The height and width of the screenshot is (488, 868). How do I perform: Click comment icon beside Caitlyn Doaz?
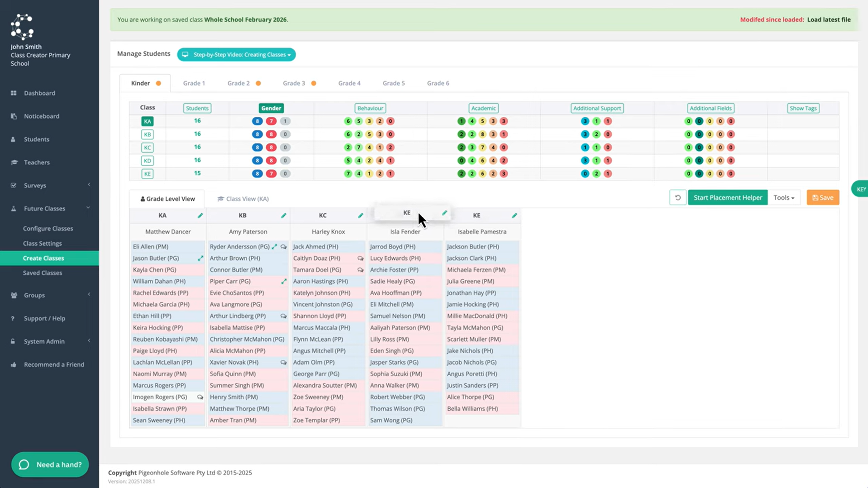[360, 258]
